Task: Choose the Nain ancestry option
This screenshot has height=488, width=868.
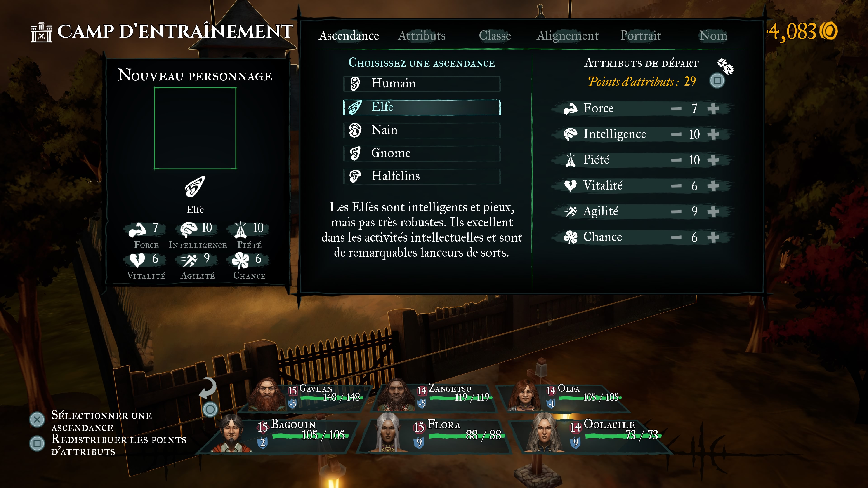Action: 422,130
